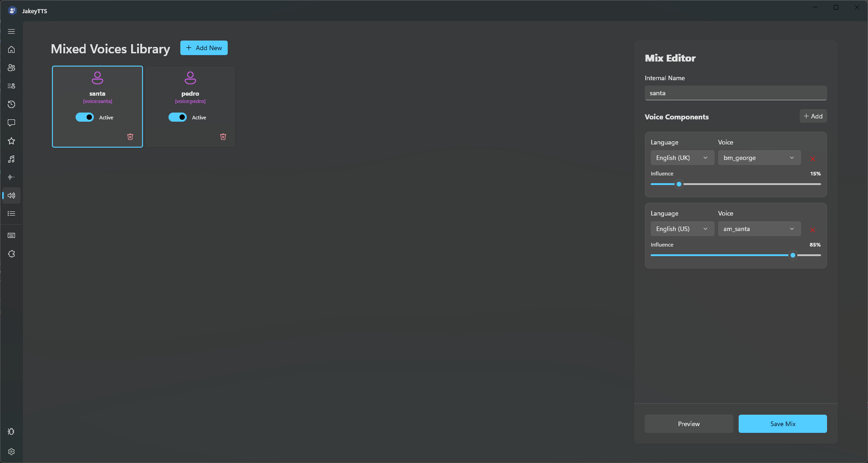868x463 pixels.
Task: Open the bm_george voice dropdown
Action: point(759,158)
